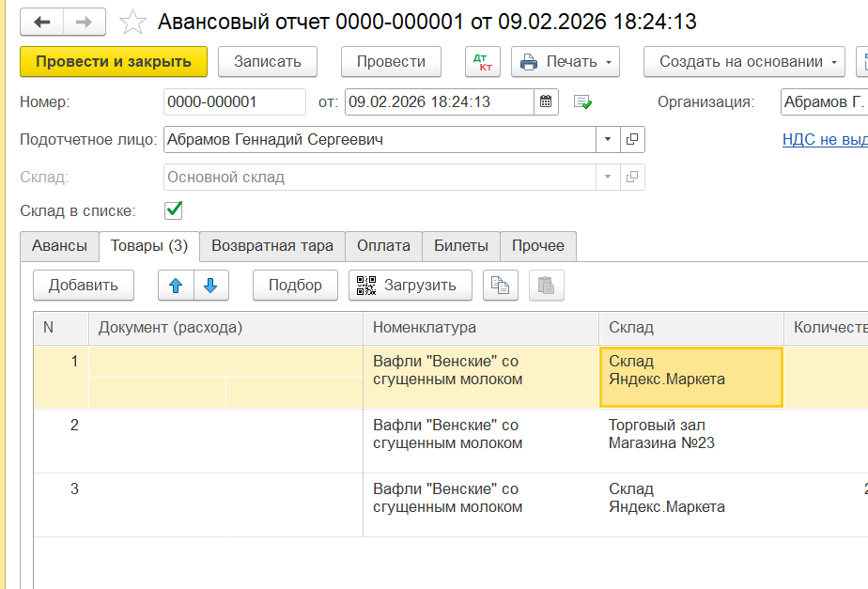Toggle the Склад в списке checkbox
Image resolution: width=868 pixels, height=589 pixels.
click(x=173, y=210)
